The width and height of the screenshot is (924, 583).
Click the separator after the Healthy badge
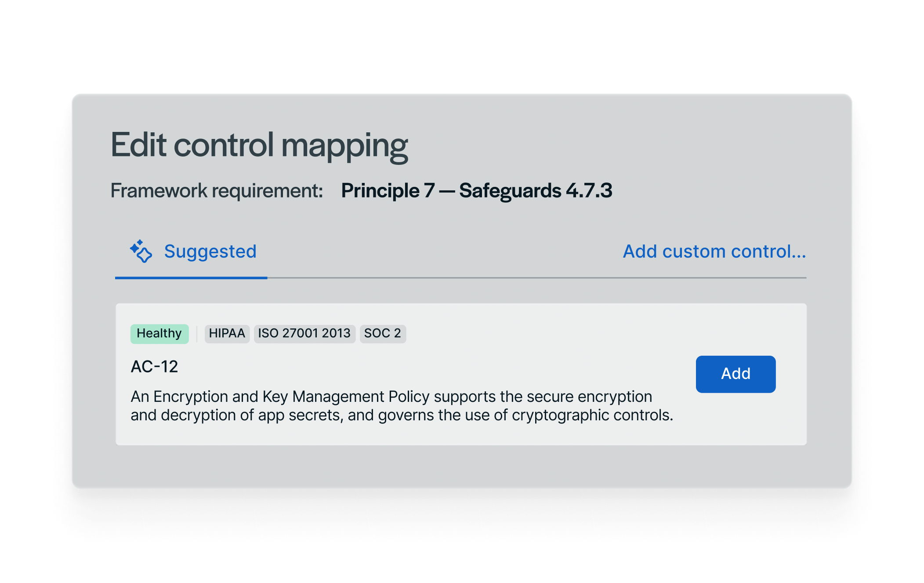tap(197, 333)
